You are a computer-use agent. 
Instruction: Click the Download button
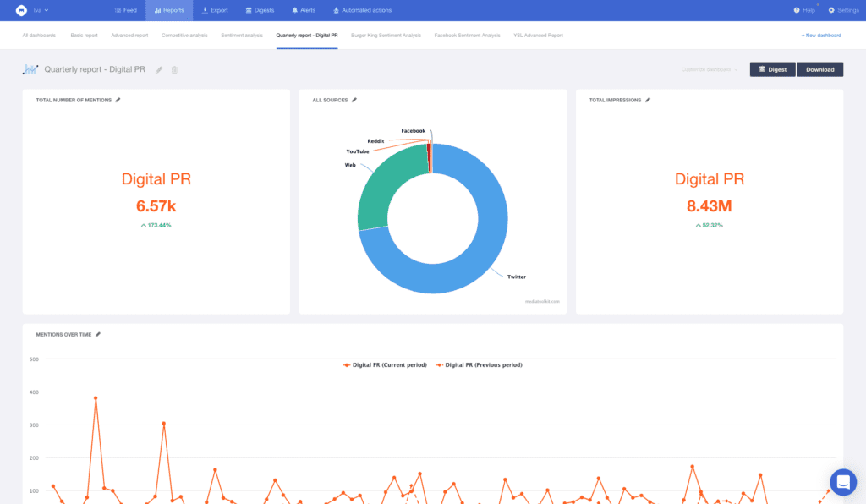pos(819,69)
